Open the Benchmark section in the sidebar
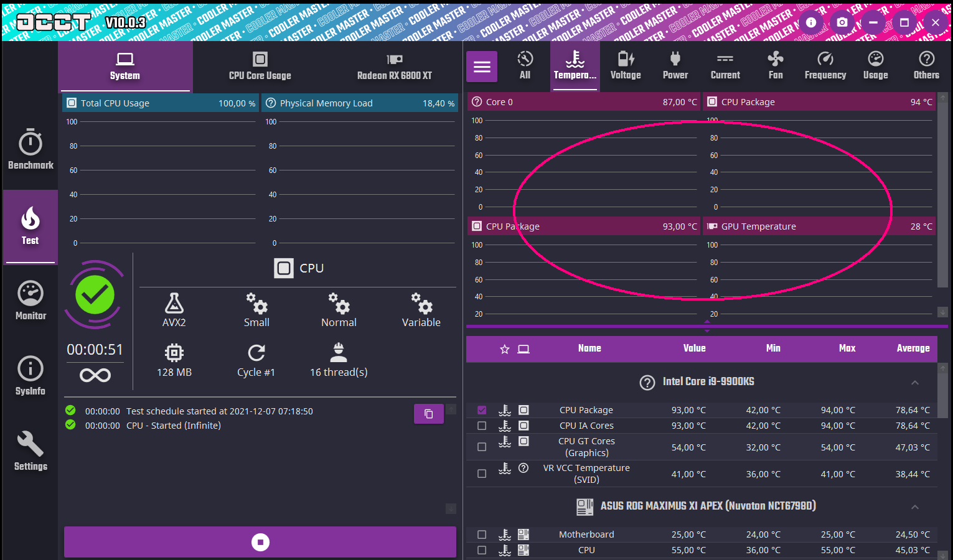This screenshot has height=560, width=953. pyautogui.click(x=31, y=149)
